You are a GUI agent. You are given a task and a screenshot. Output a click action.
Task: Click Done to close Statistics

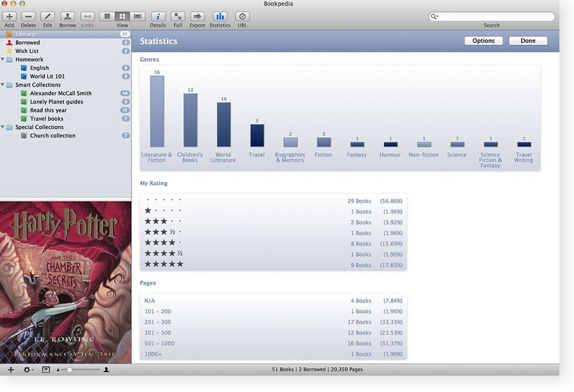[x=528, y=41]
